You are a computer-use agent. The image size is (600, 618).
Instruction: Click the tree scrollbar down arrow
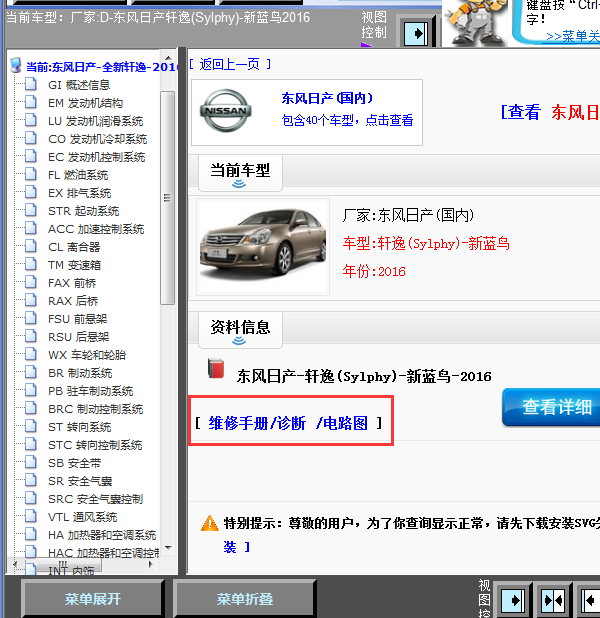coord(168,548)
